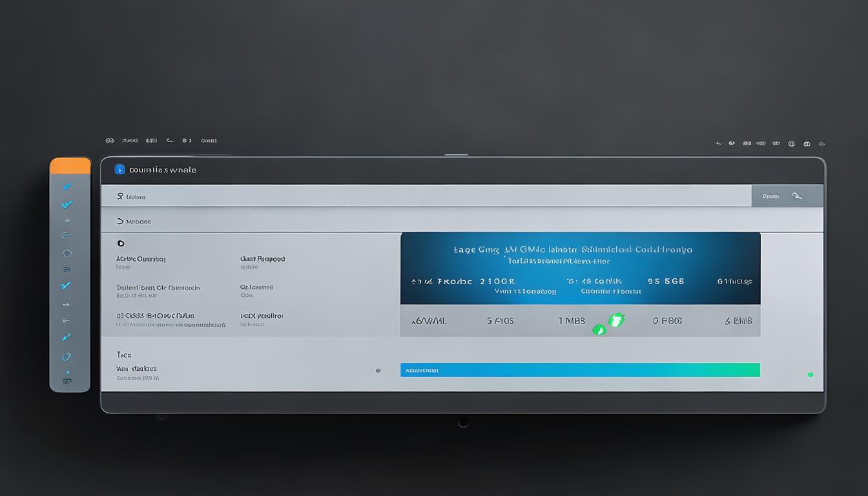Image resolution: width=868 pixels, height=496 pixels.
Task: Click the green status dot beside gradient bar
Action: pos(810,375)
